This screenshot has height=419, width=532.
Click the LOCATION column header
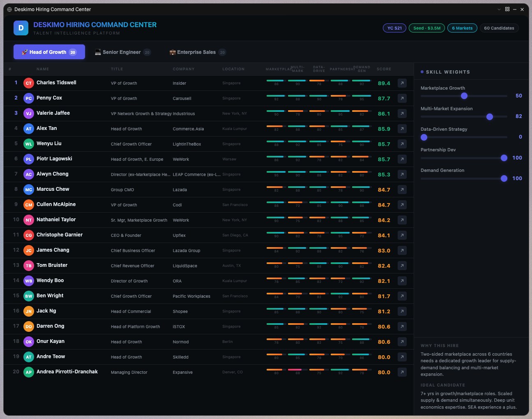click(x=233, y=69)
